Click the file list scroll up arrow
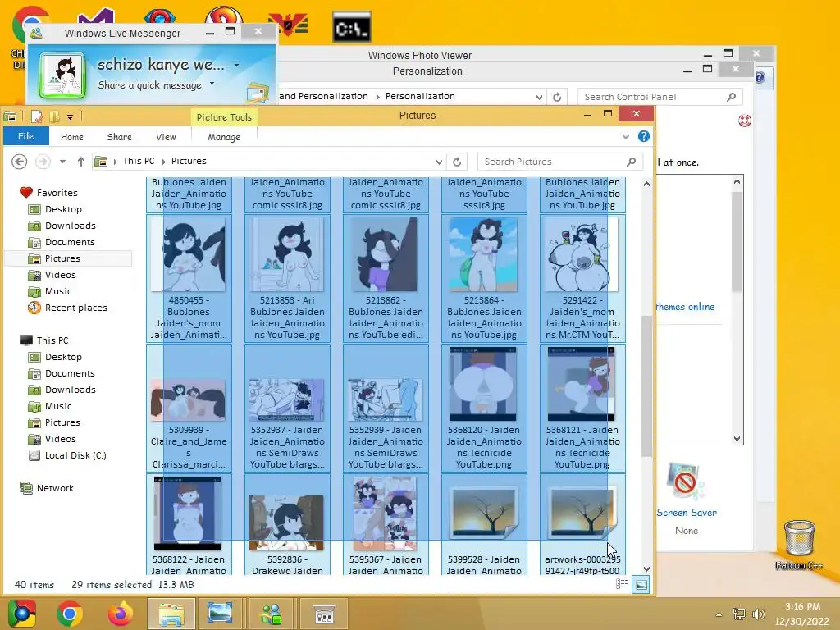This screenshot has height=630, width=840. pyautogui.click(x=646, y=184)
